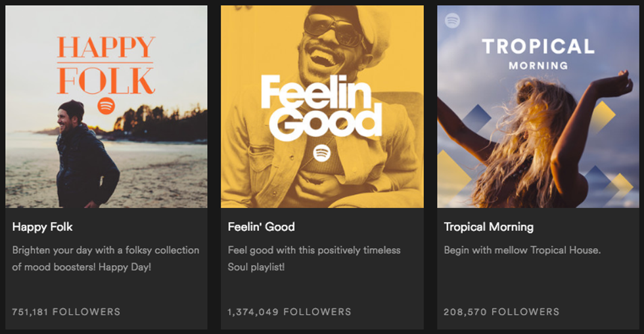Click the Spotify logo on Happy Folk cover

pos(106,106)
